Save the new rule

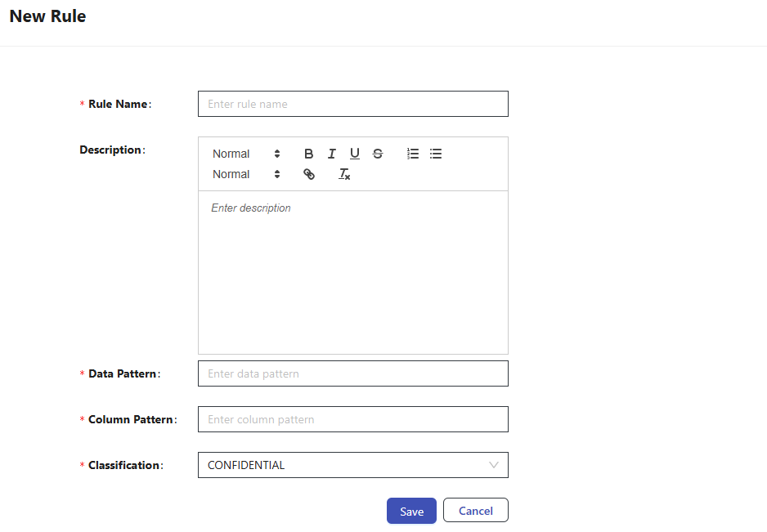point(411,511)
